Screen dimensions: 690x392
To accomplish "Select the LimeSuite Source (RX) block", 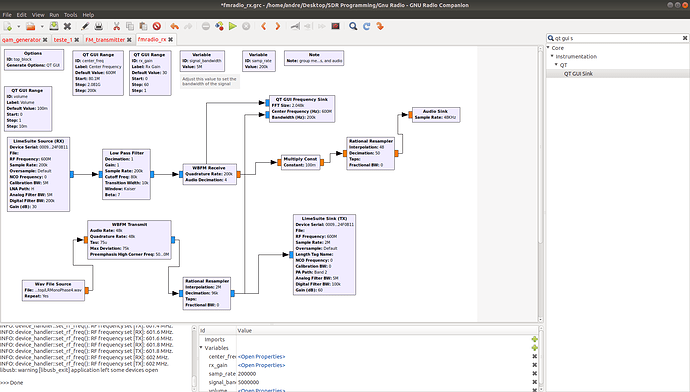I will coord(38,174).
